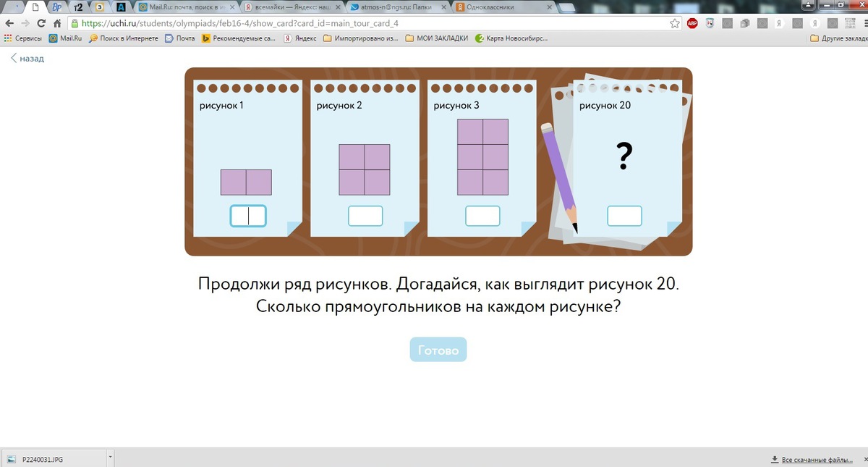This screenshot has height=467, width=868.
Task: Click the bookmark star in address bar
Action: [676, 22]
